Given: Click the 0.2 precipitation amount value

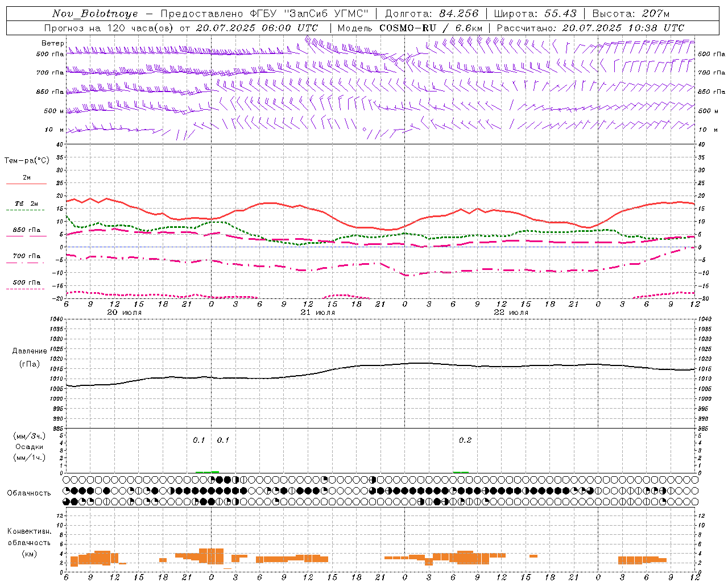Looking at the screenshot, I should (465, 440).
